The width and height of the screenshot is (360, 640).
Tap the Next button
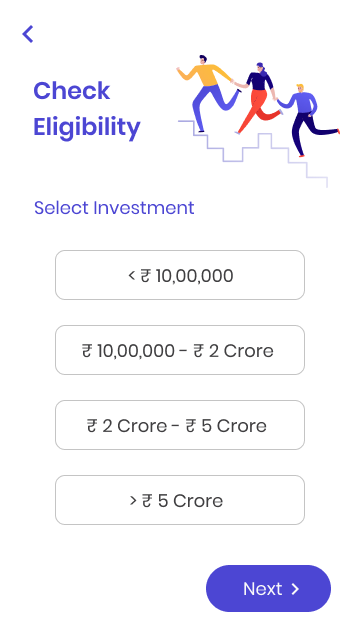[x=269, y=589]
